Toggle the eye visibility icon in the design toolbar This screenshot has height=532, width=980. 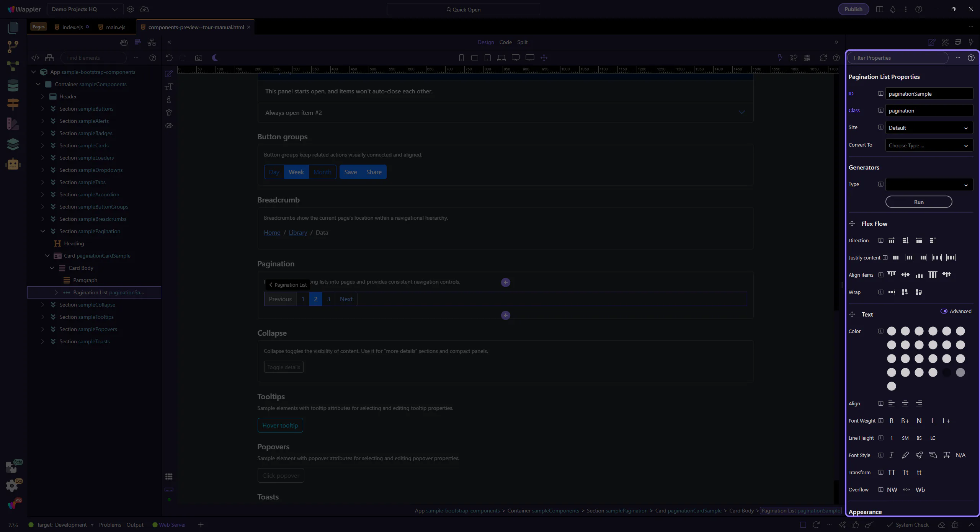pos(169,126)
